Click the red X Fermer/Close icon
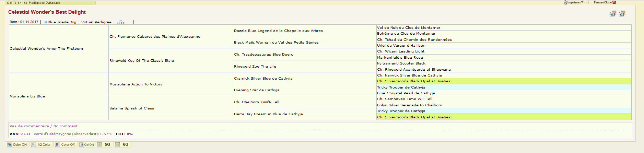 click(614, 2)
